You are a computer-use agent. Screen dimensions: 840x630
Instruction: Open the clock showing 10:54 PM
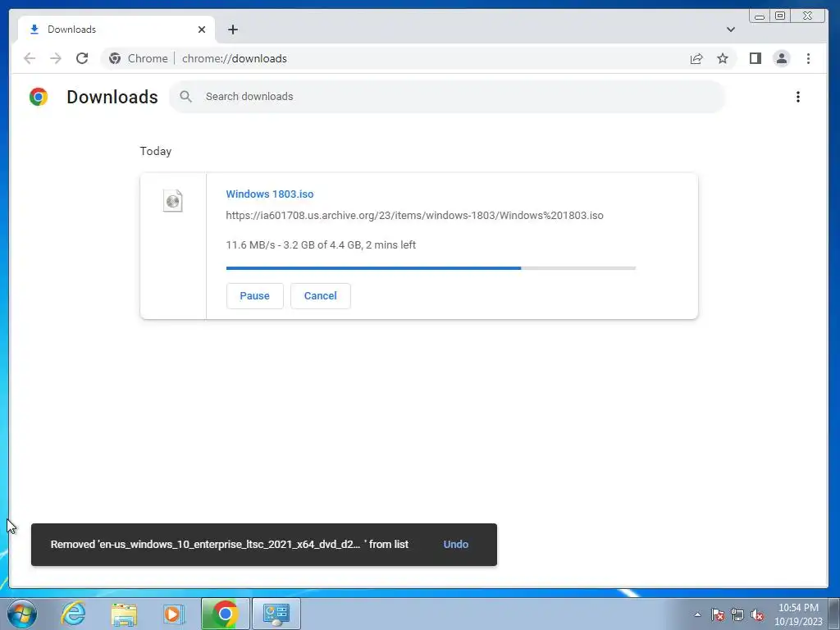(798, 614)
